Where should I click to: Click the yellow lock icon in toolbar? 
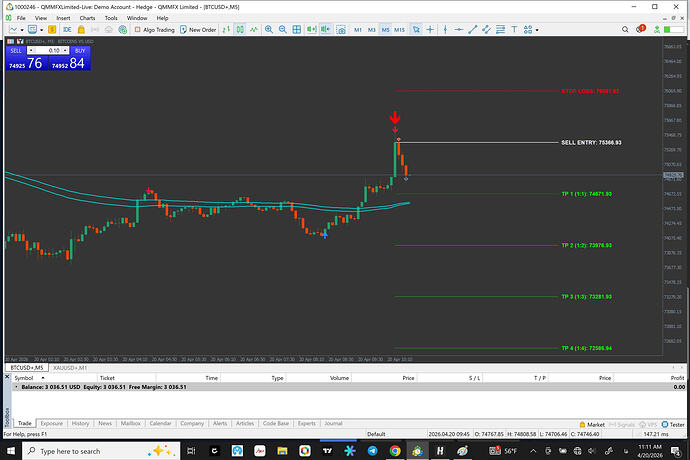tap(81, 29)
